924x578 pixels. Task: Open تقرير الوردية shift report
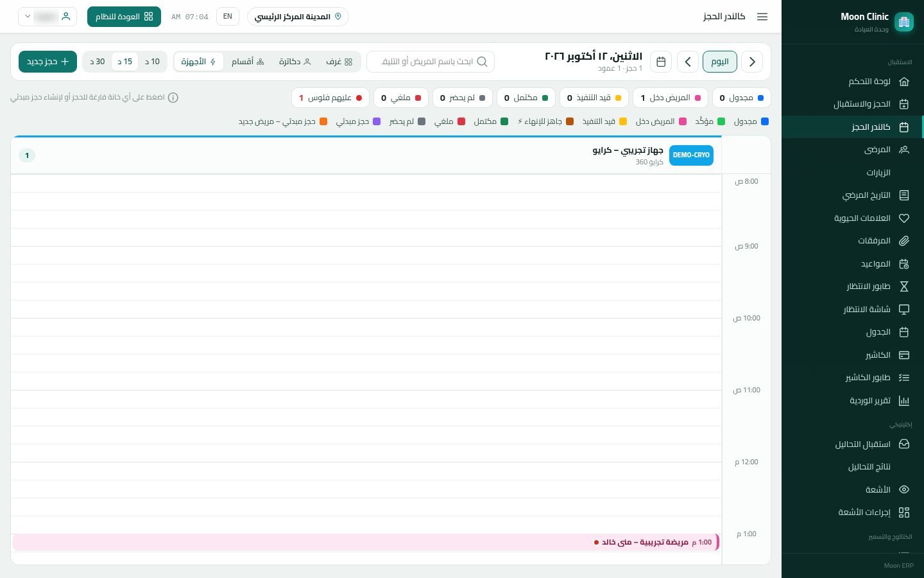(x=852, y=401)
